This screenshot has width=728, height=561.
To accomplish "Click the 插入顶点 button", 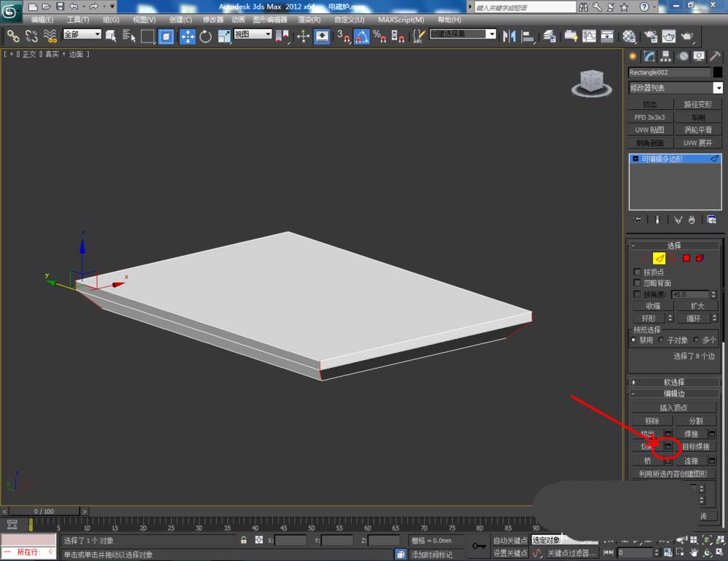I will coord(673,407).
